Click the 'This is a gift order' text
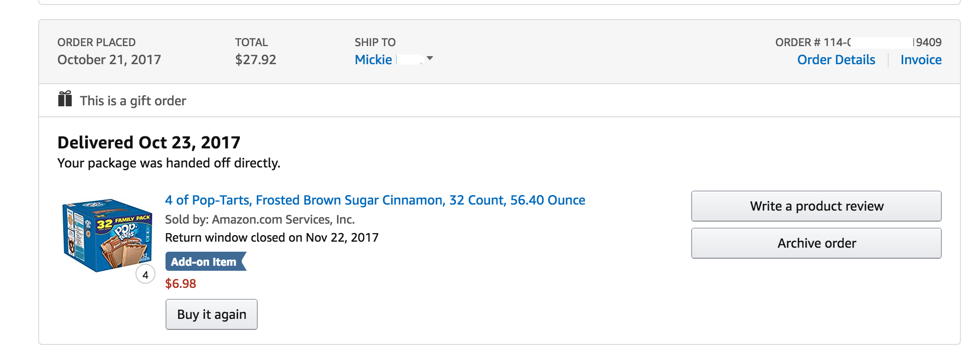Screen dimensions: 980x359 (x=133, y=101)
